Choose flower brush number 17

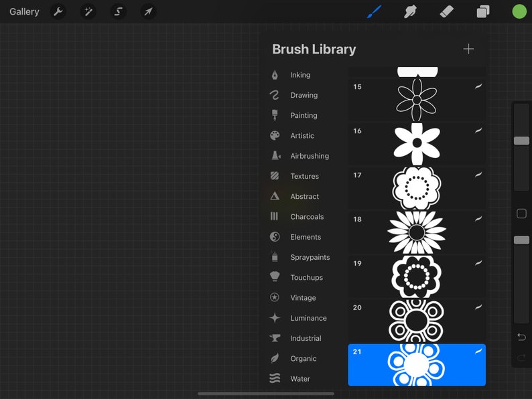click(x=417, y=188)
